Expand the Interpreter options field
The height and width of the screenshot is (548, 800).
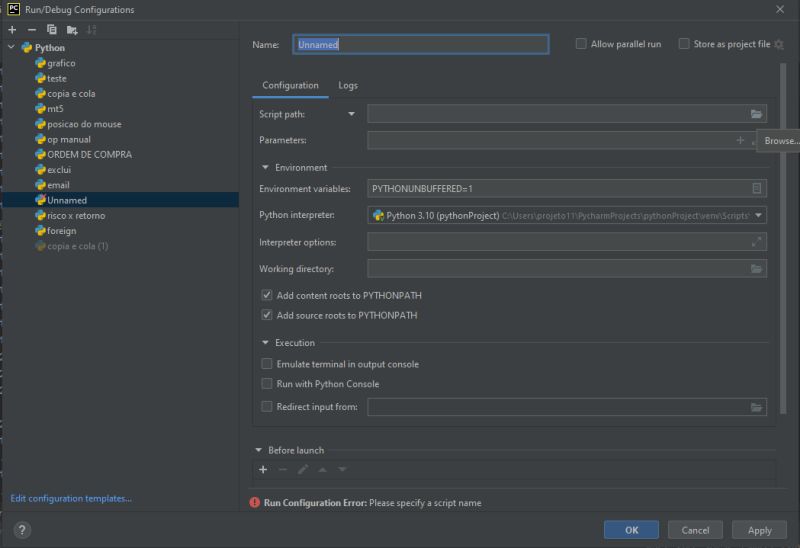point(756,242)
